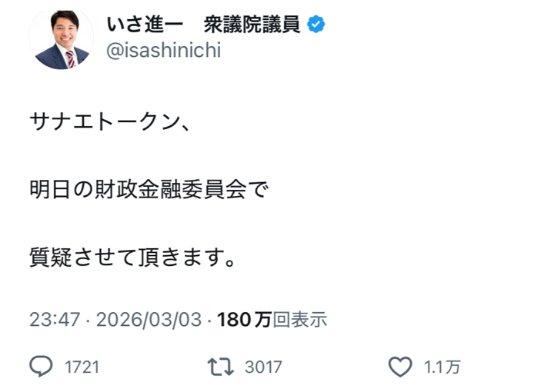Click the 衆議院議員 title in the name

pyautogui.click(x=252, y=25)
